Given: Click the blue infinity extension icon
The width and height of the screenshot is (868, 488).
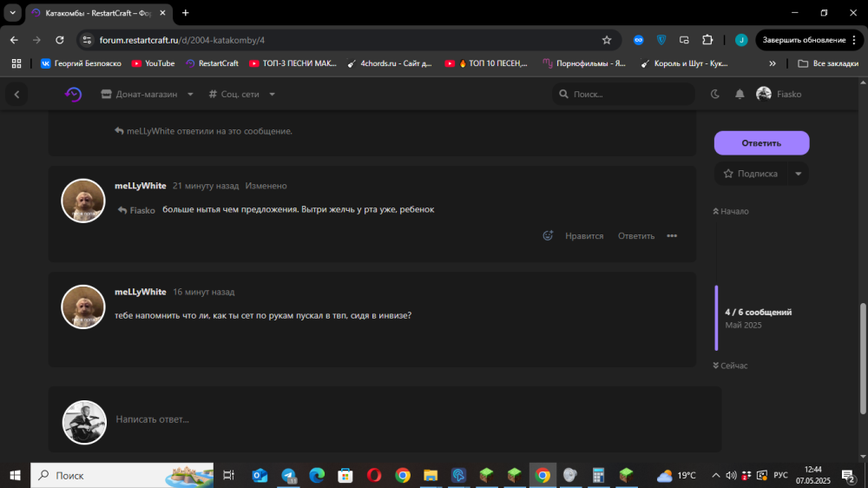Looking at the screenshot, I should click(x=638, y=40).
